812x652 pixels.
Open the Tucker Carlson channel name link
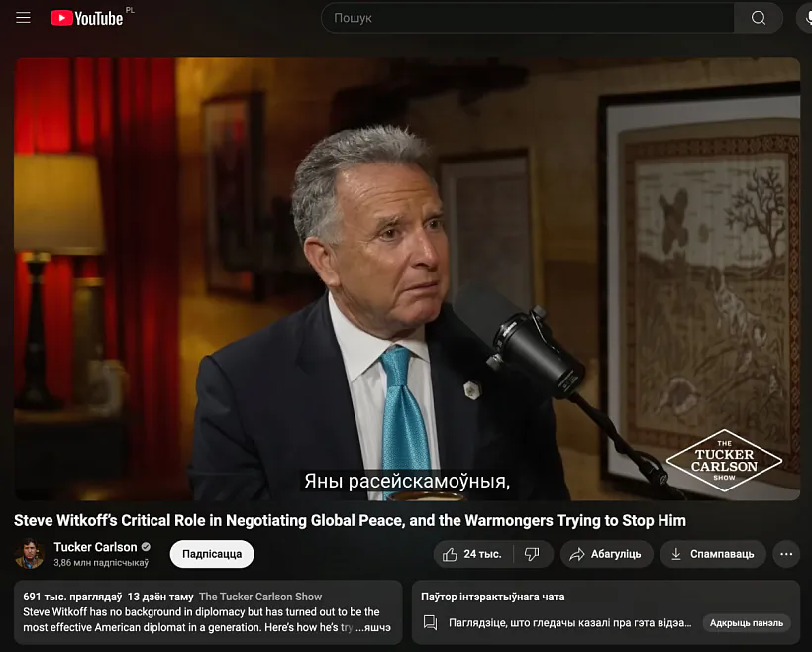point(95,547)
